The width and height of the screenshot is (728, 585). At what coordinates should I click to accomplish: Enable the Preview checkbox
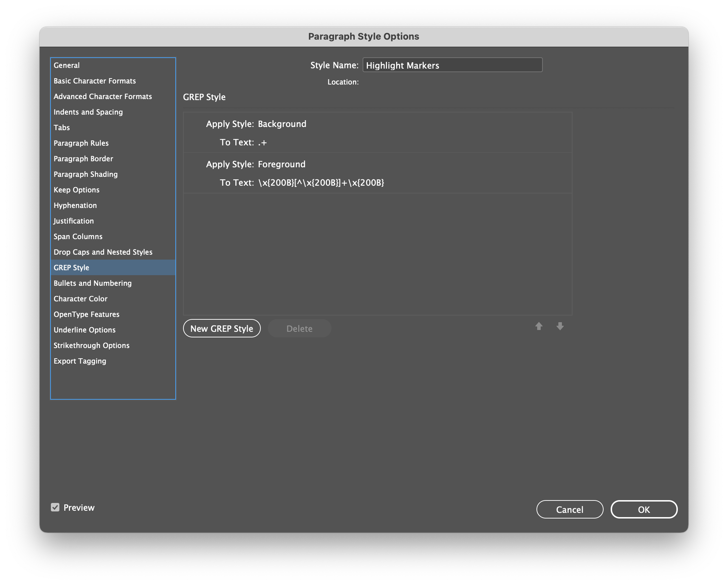click(x=55, y=507)
